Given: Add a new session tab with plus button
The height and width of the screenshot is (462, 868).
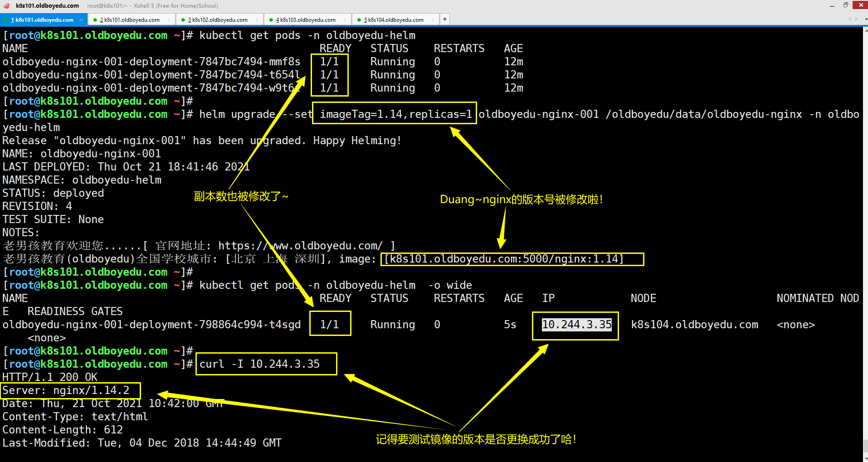Looking at the screenshot, I should click(445, 19).
